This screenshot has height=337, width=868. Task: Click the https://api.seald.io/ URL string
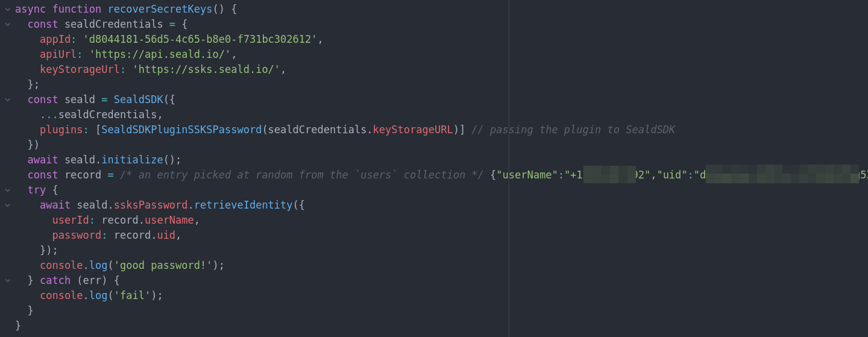[x=160, y=54]
